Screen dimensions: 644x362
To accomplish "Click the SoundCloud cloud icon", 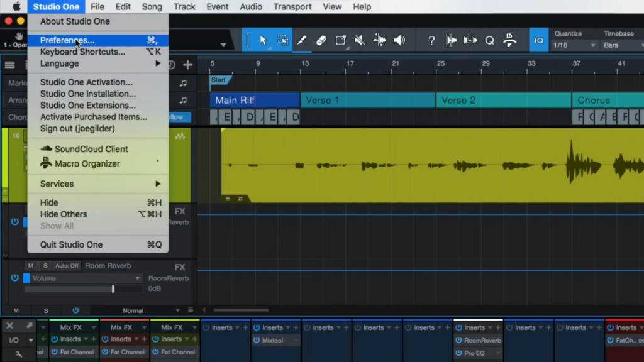I will point(46,148).
